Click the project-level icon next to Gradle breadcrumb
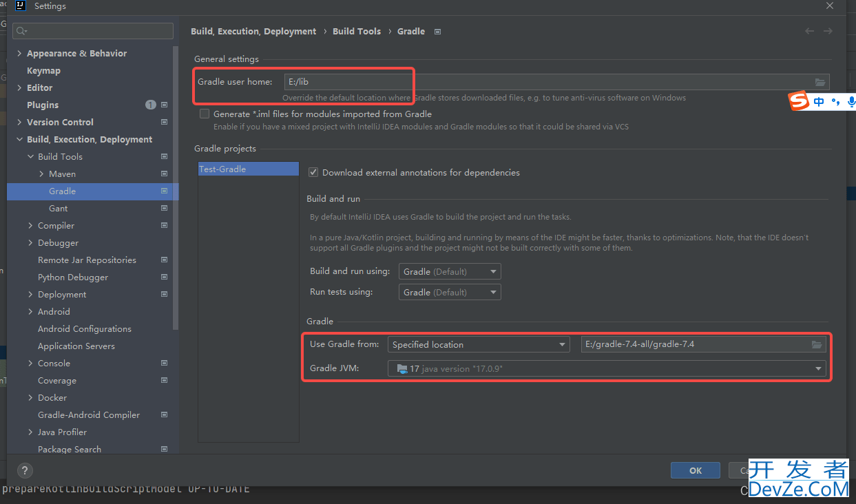The height and width of the screenshot is (504, 856). pos(438,32)
